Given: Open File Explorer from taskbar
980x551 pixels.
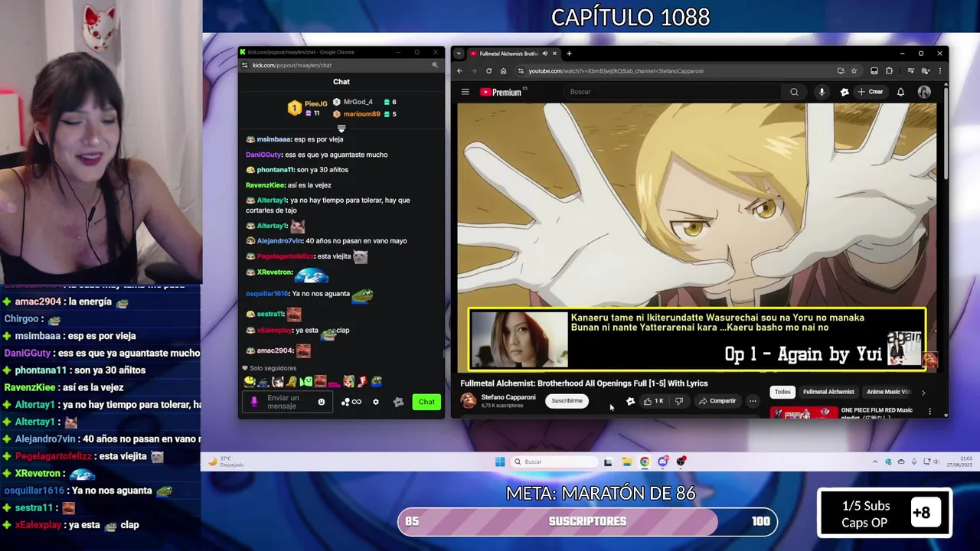Looking at the screenshot, I should (x=626, y=461).
